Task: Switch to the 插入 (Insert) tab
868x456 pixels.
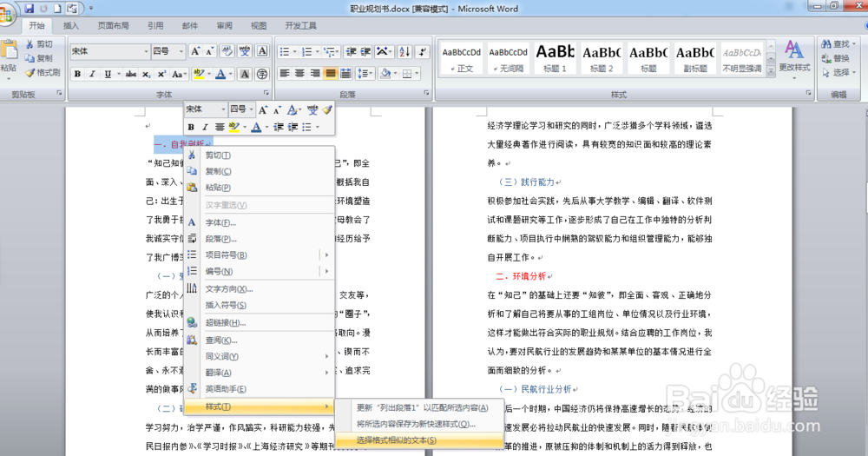Action: coord(71,25)
